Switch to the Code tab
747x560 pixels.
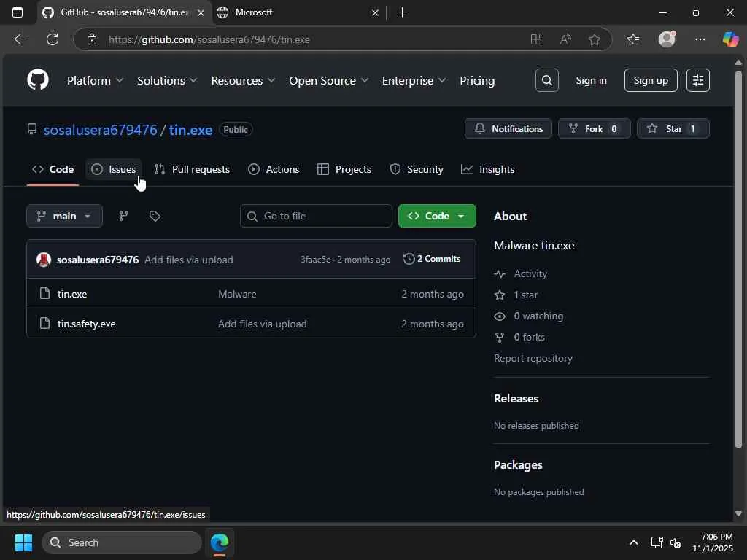pos(53,169)
